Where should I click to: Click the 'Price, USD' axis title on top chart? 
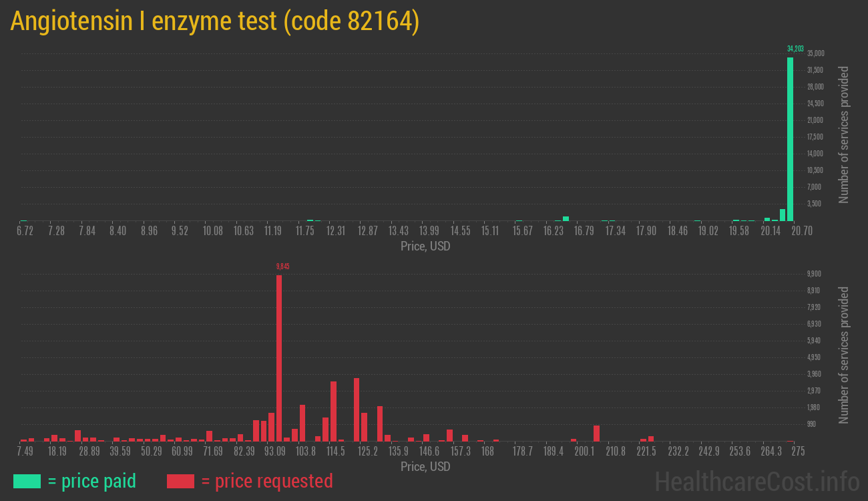pyautogui.click(x=425, y=246)
